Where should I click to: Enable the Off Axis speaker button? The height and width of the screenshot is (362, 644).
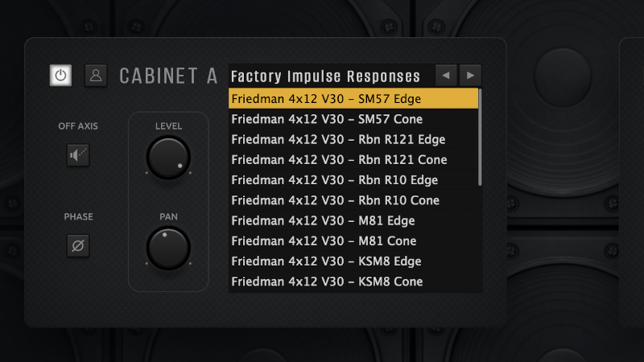[77, 155]
